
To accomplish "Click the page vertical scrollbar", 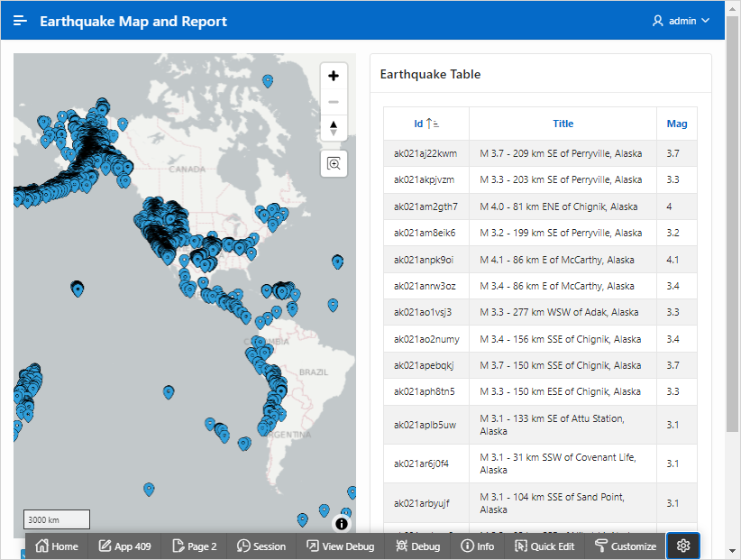I will [733, 271].
